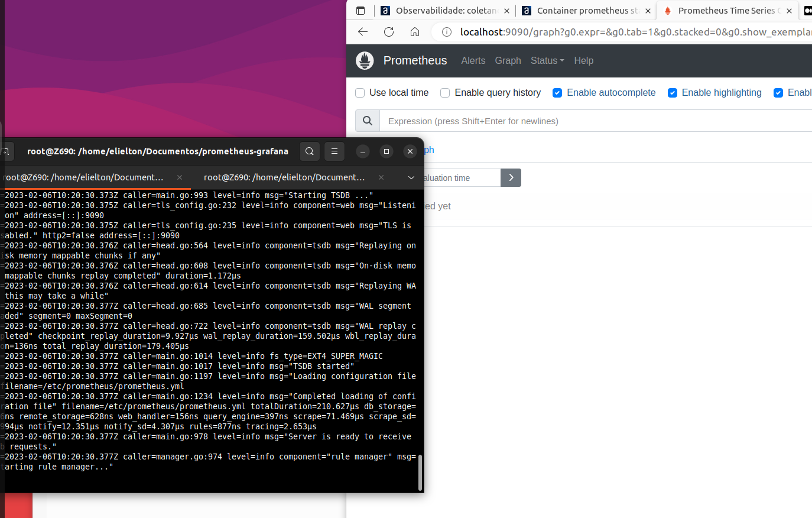Open the Alerts page
The width and height of the screenshot is (812, 518).
473,60
